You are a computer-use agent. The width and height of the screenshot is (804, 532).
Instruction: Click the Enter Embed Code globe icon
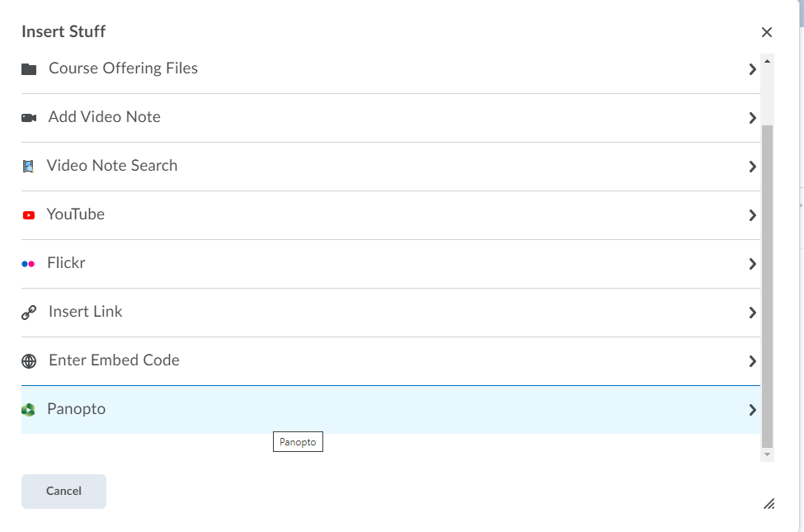click(28, 360)
